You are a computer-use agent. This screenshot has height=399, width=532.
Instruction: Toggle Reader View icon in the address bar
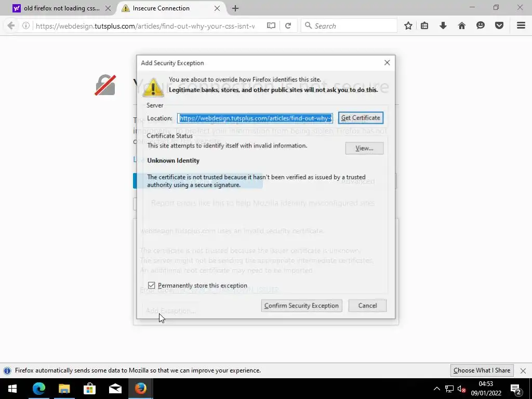click(x=271, y=26)
